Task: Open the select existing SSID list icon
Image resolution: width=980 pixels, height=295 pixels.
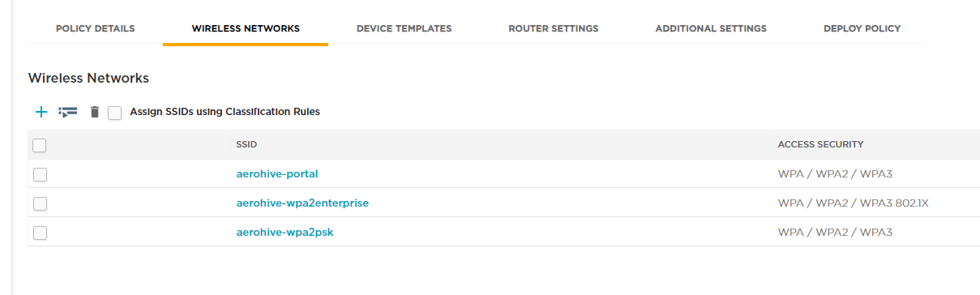Action: point(68,112)
